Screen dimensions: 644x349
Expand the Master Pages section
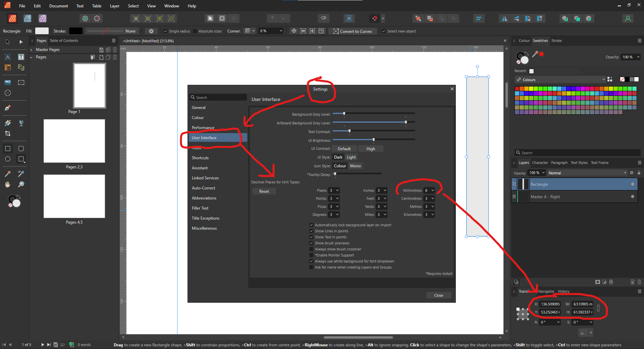click(x=31, y=50)
